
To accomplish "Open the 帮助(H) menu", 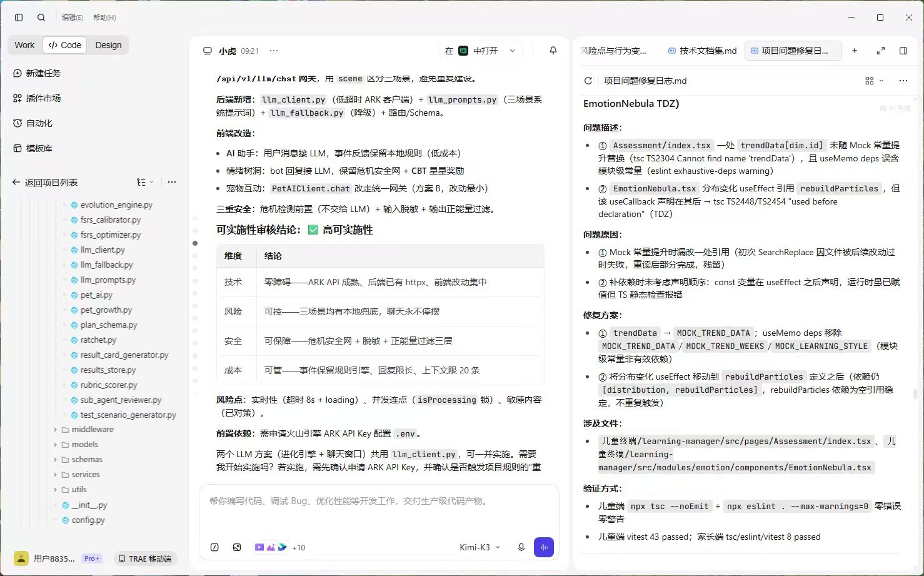I will pyautogui.click(x=104, y=18).
